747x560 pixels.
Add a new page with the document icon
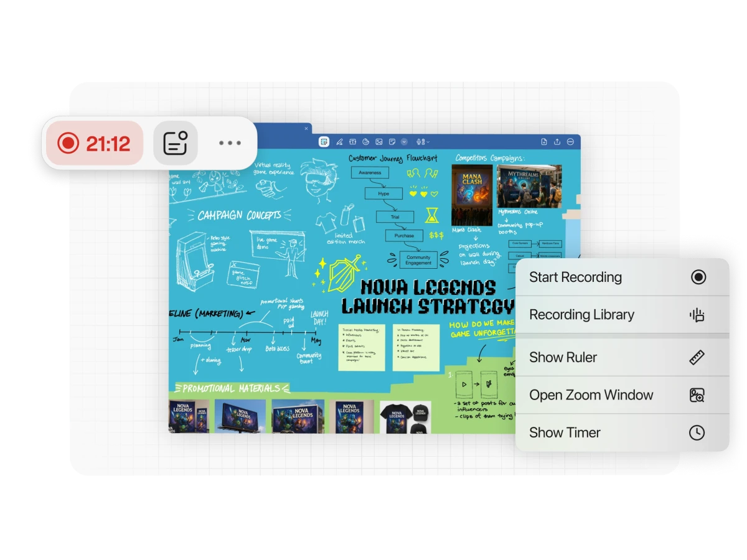[544, 142]
